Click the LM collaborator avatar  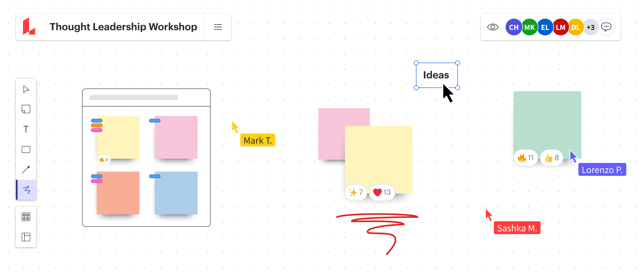click(560, 27)
